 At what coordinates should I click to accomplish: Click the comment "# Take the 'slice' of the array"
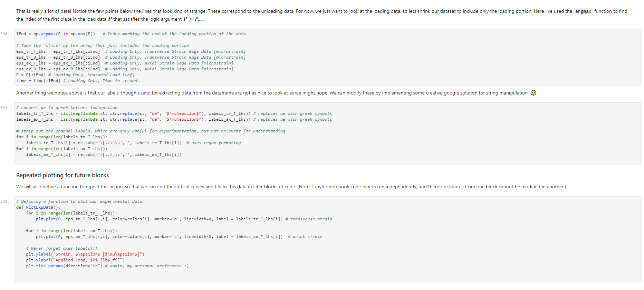click(x=103, y=46)
